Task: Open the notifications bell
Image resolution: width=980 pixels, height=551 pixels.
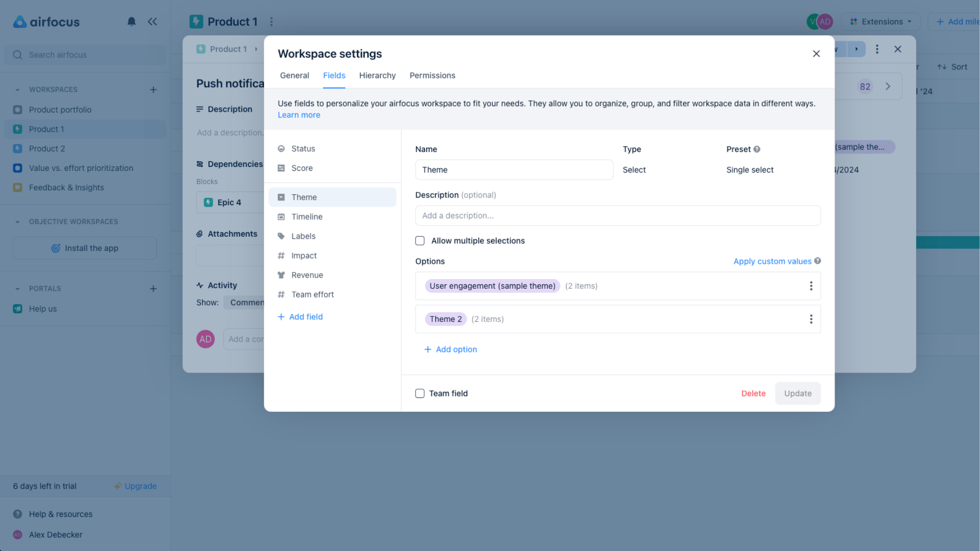Action: pos(131,21)
